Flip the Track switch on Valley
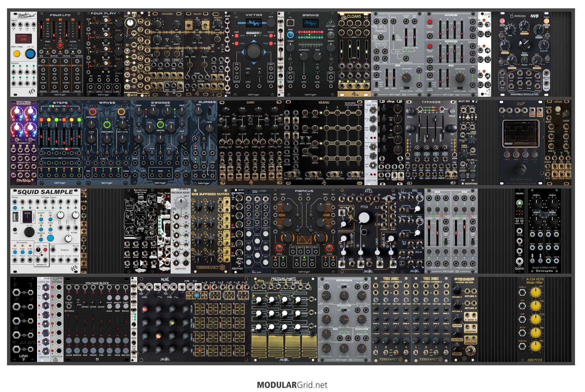Screen dimensions: 585x392 (189, 24)
